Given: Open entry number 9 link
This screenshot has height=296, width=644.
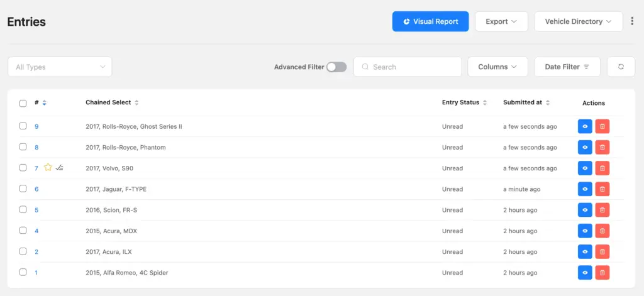Looking at the screenshot, I should click(x=36, y=126).
